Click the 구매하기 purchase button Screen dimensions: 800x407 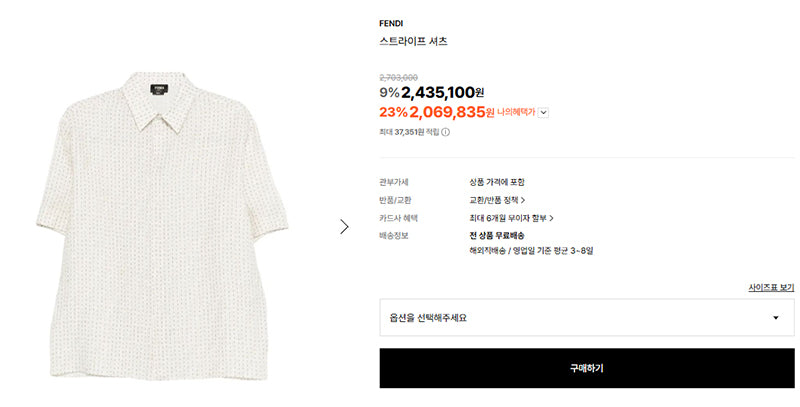coord(587,368)
